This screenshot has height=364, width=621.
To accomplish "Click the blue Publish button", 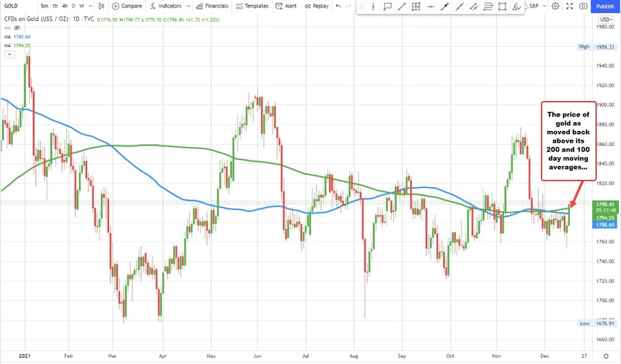I will click(x=605, y=6).
